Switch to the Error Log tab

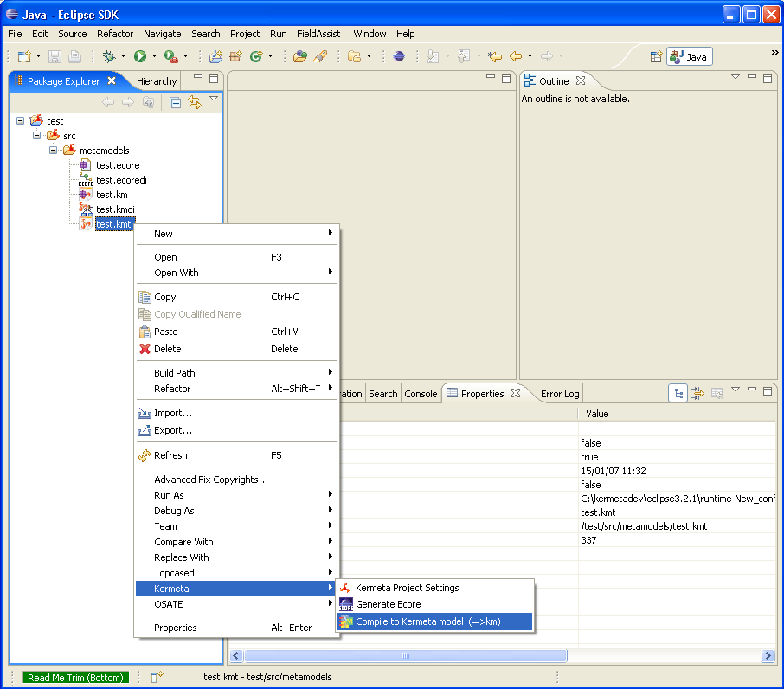560,394
